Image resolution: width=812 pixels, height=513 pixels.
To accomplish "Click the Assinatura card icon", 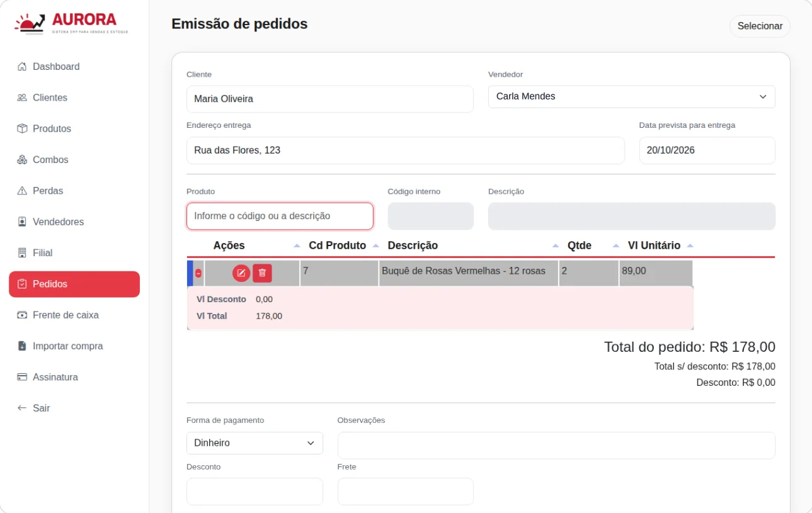I will (x=22, y=377).
